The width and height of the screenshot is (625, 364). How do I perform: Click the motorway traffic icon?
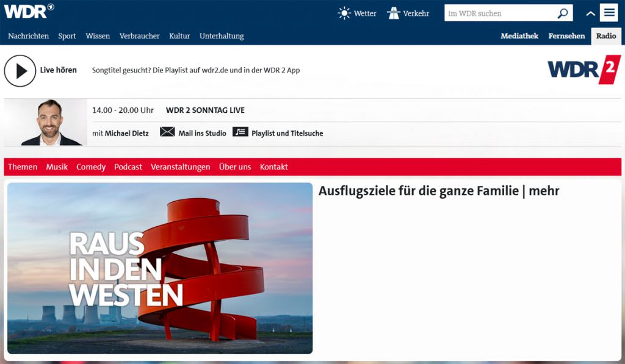click(394, 13)
